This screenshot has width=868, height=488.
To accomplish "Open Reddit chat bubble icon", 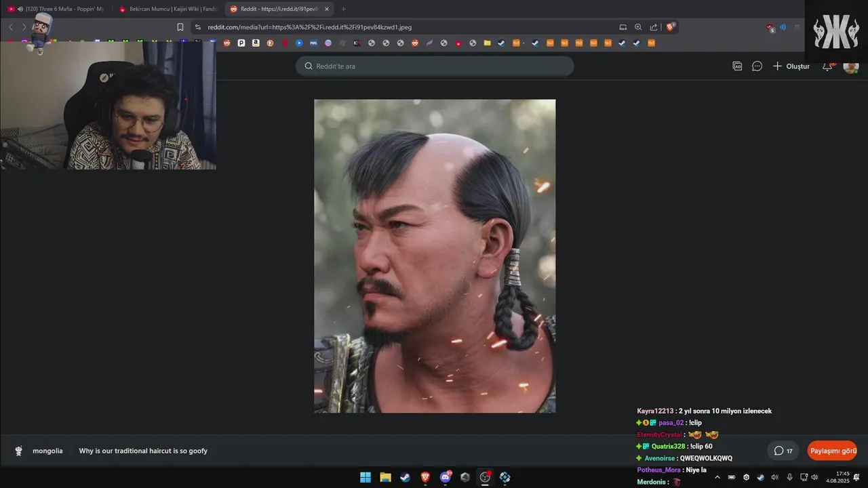I will tap(757, 66).
